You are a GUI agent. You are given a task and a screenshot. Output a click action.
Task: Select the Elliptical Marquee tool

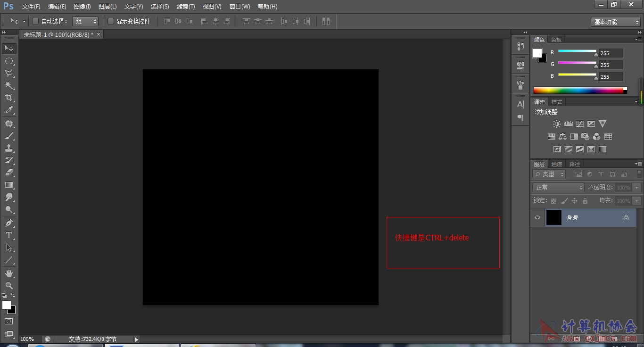(x=9, y=61)
